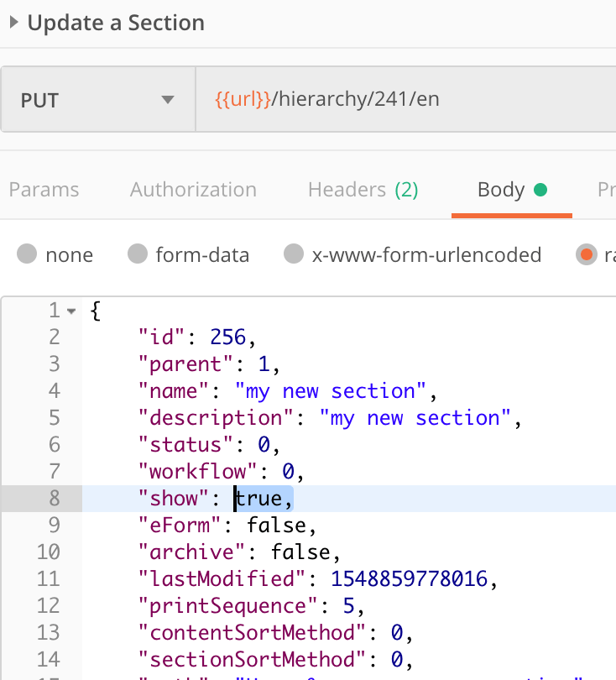The image size is (616, 680).
Task: Open the Authorization tab
Action: [x=193, y=190]
